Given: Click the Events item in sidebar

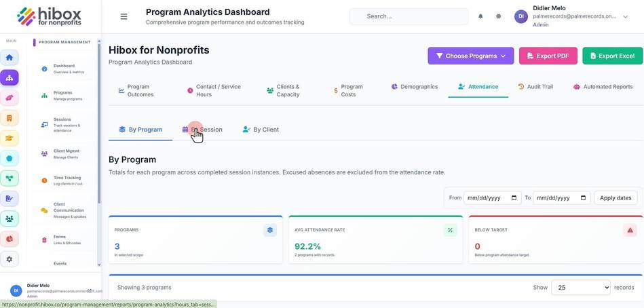Looking at the screenshot, I should (x=60, y=264).
